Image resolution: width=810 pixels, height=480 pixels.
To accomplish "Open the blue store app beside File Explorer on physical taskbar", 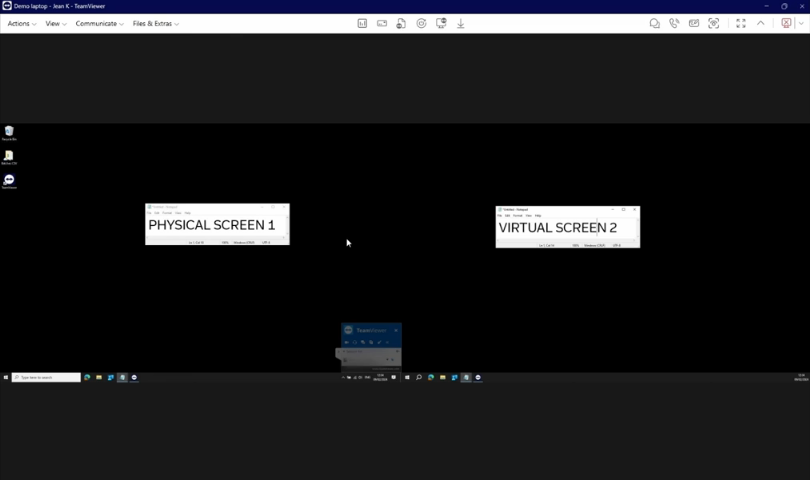I will click(111, 377).
